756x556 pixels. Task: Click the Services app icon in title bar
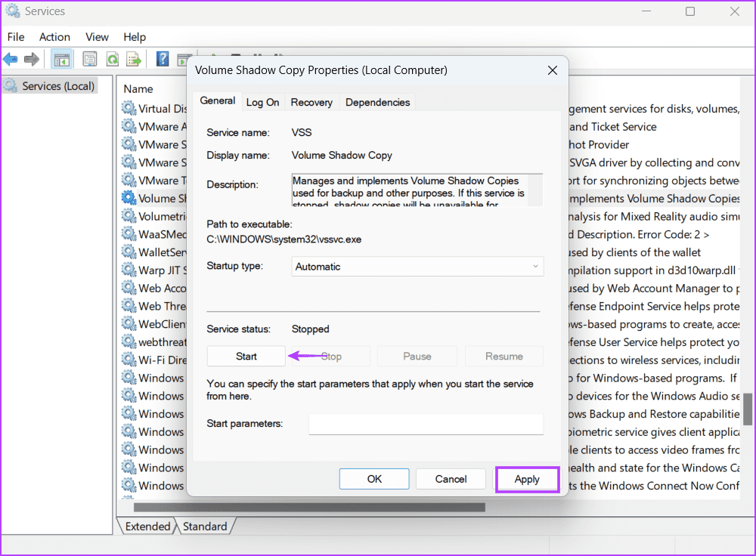coord(12,11)
